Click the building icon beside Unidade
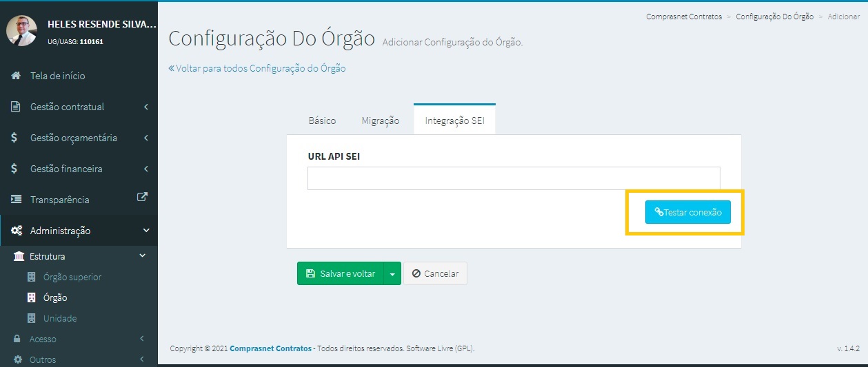The height and width of the screenshot is (367, 868). click(x=31, y=318)
